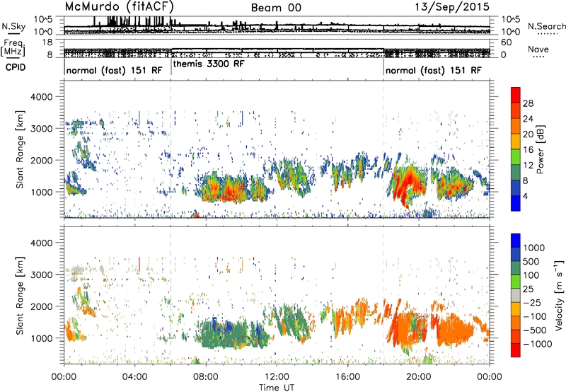Click the 'Nave' legend label

tap(538, 50)
